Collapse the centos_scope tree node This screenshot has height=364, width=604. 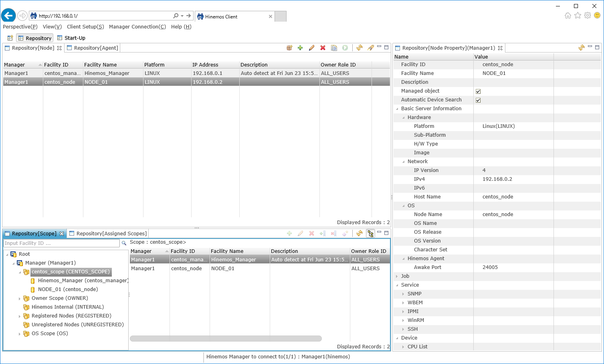[20, 272]
